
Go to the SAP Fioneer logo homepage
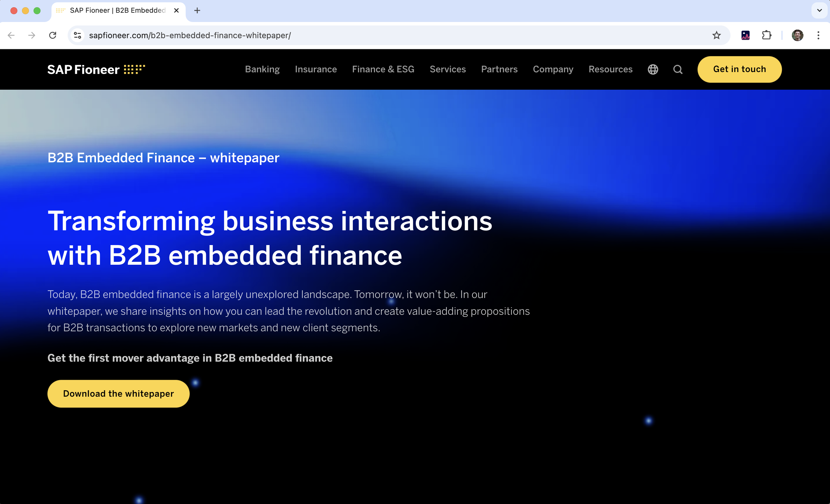96,69
